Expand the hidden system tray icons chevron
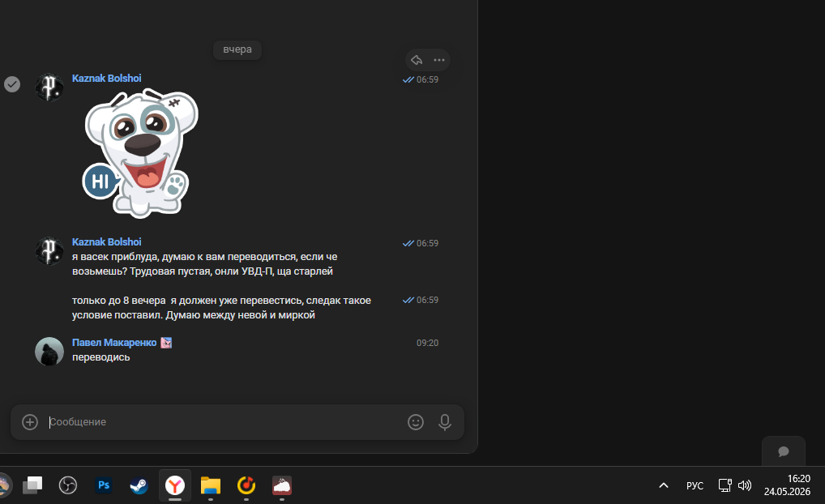The width and height of the screenshot is (825, 504). (x=664, y=485)
